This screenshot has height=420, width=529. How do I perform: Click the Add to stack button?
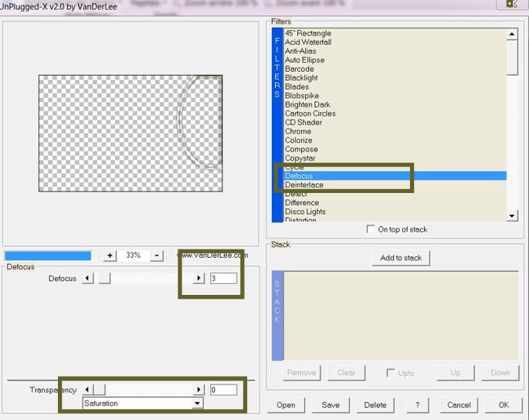tap(401, 258)
